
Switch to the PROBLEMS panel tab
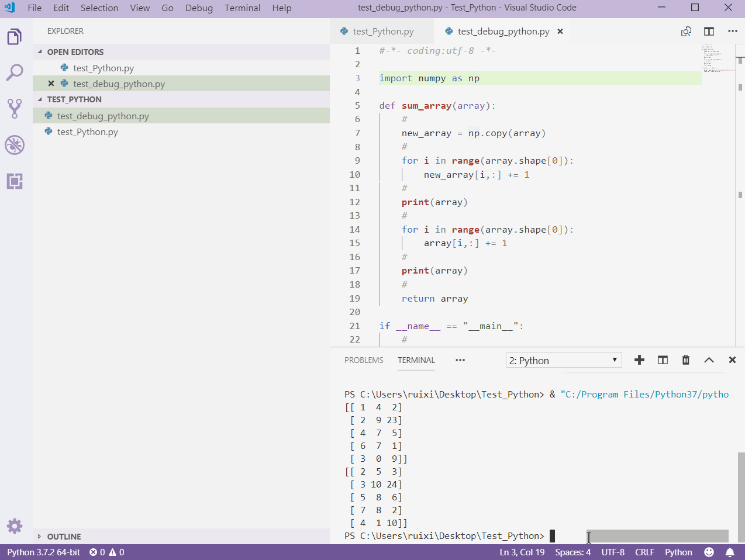pyautogui.click(x=364, y=360)
